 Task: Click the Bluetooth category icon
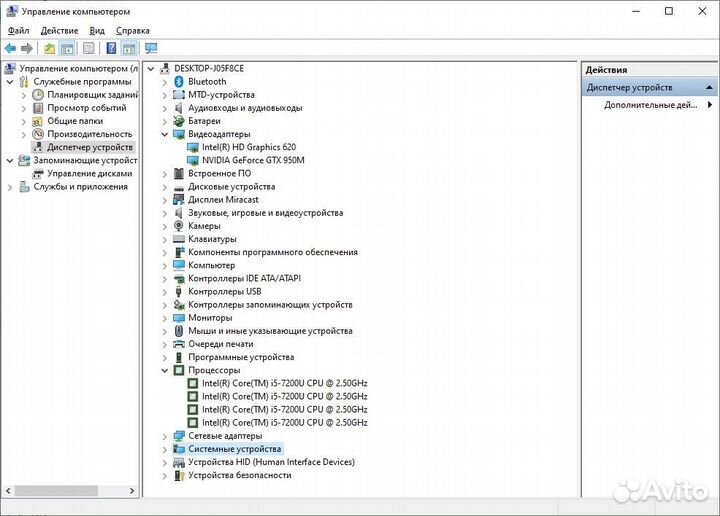(x=179, y=82)
